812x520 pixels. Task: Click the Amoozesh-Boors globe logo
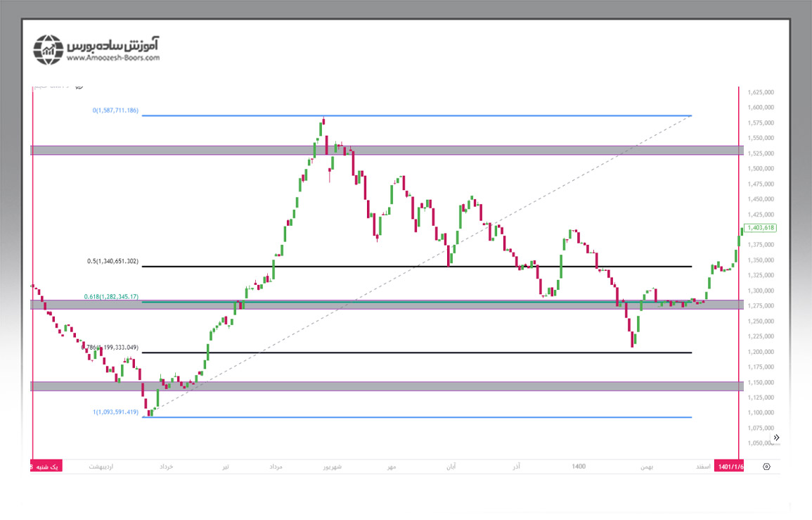(49, 49)
